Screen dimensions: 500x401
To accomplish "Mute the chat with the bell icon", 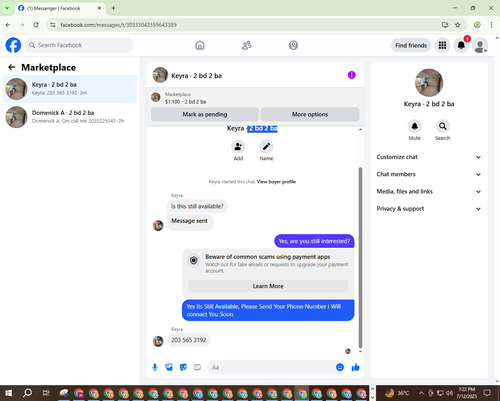I will click(x=414, y=126).
